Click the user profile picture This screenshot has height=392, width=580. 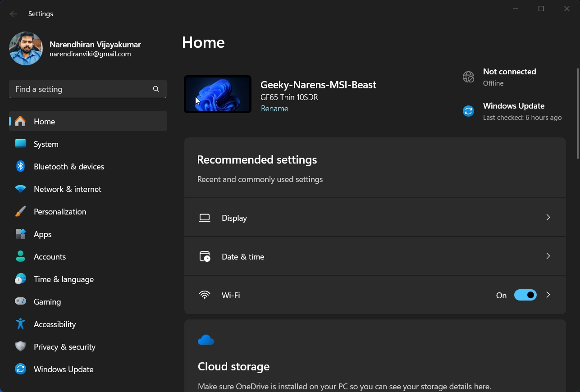26,48
